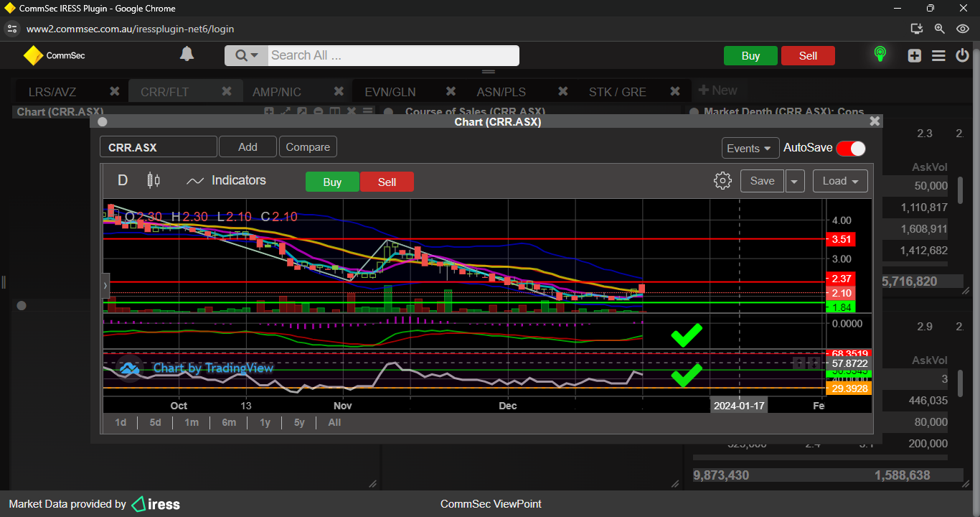Open background Chart panel menu icon
The height and width of the screenshot is (517, 980).
[x=368, y=112]
